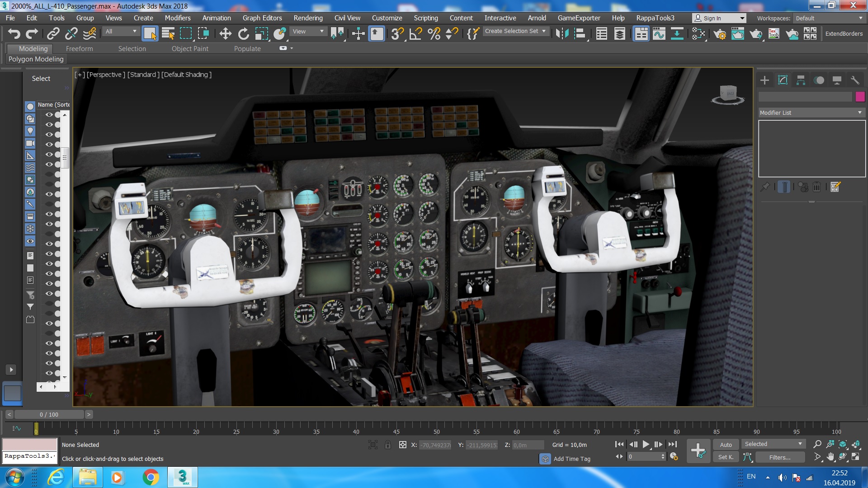Open the Hierarchy command panel tab
This screenshot has height=488, width=868.
801,80
